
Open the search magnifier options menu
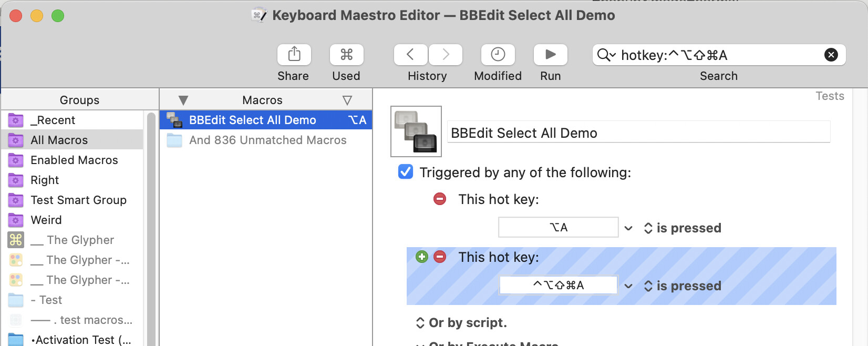[606, 55]
